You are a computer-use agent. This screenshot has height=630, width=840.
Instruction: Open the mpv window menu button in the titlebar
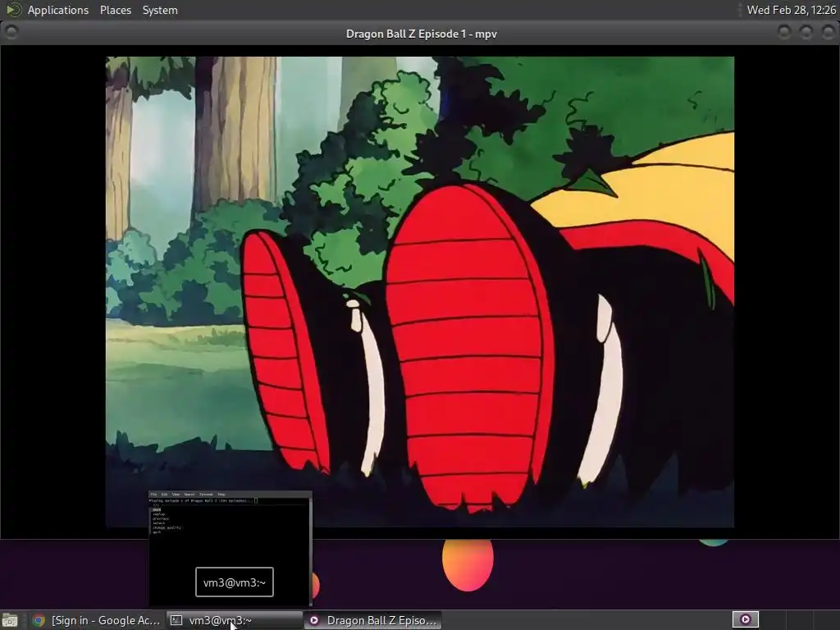click(11, 33)
